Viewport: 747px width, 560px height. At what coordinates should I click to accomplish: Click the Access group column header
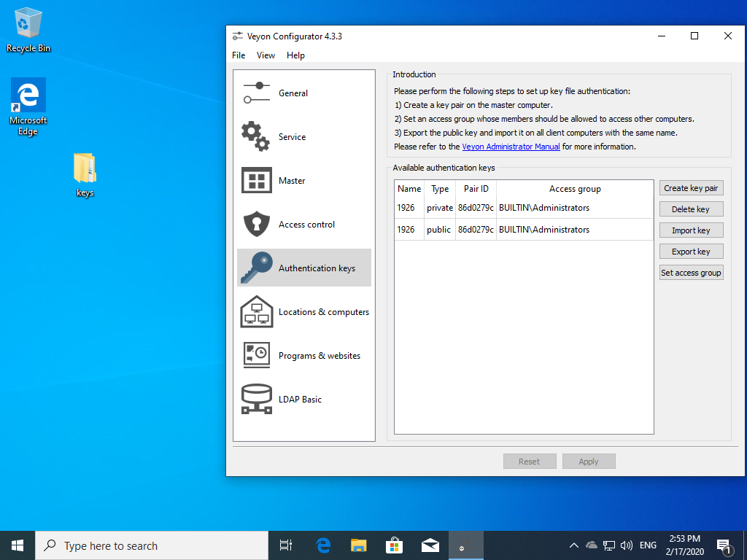[x=575, y=189]
